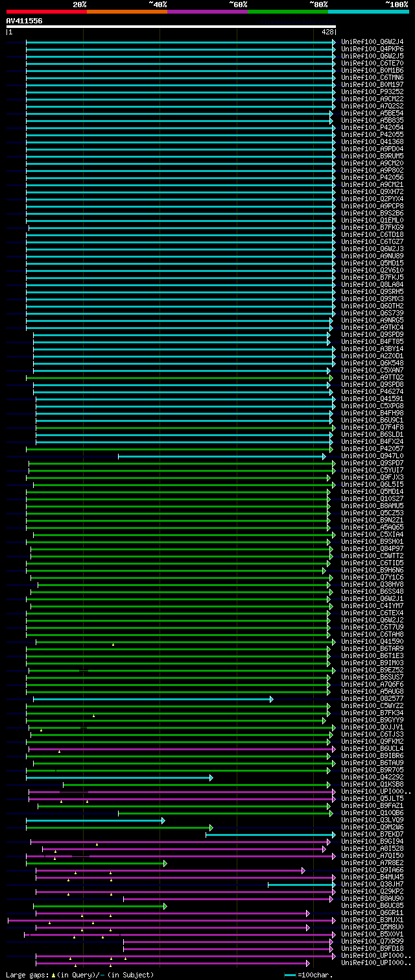The image size is (415, 980).
Task: Open the UniRef100_C5YUI7 hit
Action: point(372,471)
